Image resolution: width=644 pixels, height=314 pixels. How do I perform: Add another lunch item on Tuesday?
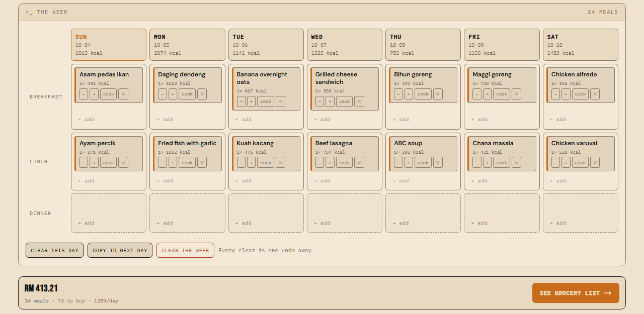coord(244,181)
